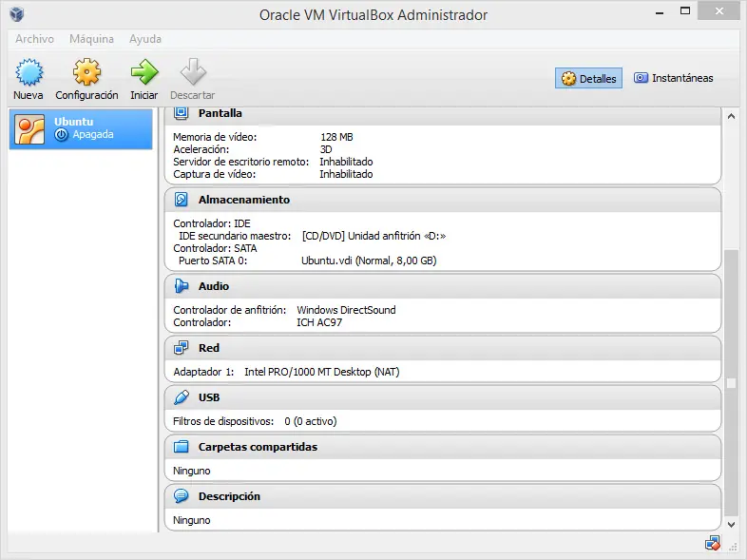
Task: Click 'Ninguno' under Carpetas compartidas
Action: pos(192,471)
